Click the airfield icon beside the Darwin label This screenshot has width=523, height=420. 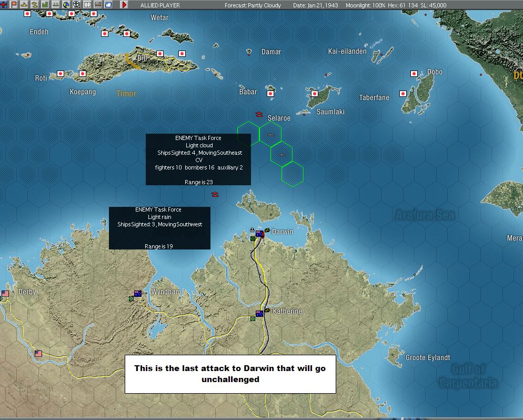(x=267, y=230)
